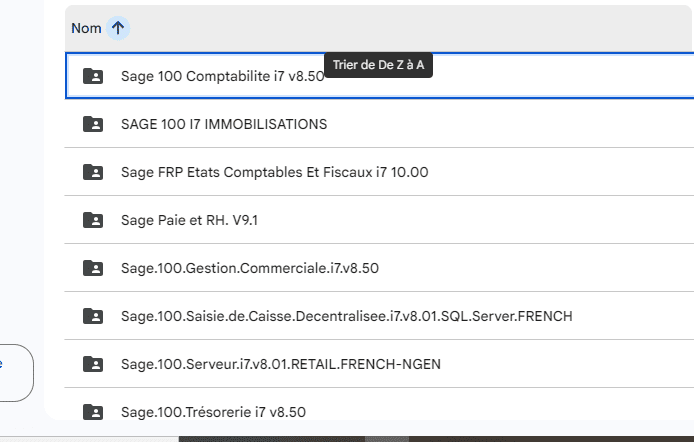This screenshot has height=442, width=694.
Task: Click folder icon next to Sage.100.Trésorerie
Action: 93,412
